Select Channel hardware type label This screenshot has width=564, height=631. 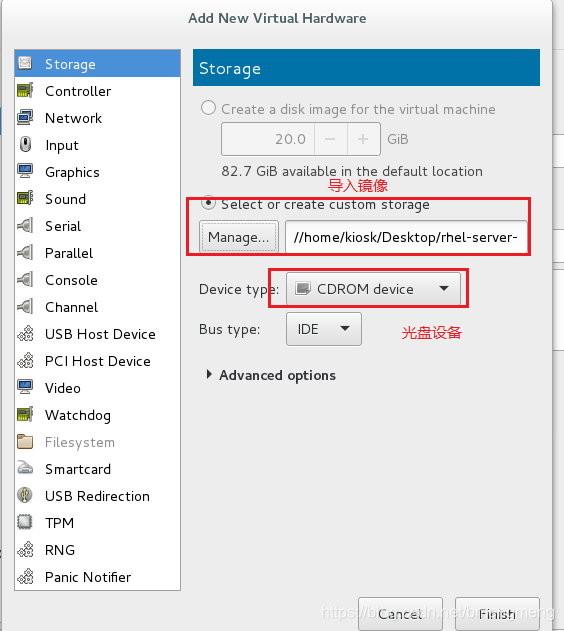72,307
